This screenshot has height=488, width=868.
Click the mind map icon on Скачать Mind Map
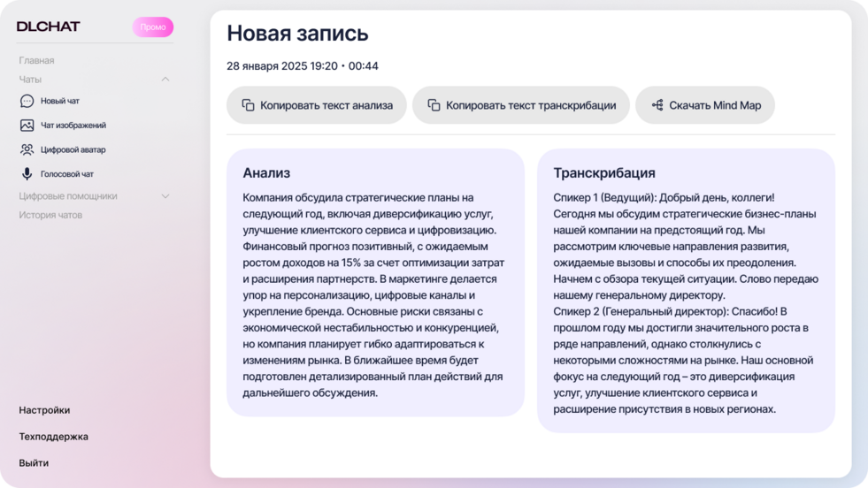[x=657, y=105]
